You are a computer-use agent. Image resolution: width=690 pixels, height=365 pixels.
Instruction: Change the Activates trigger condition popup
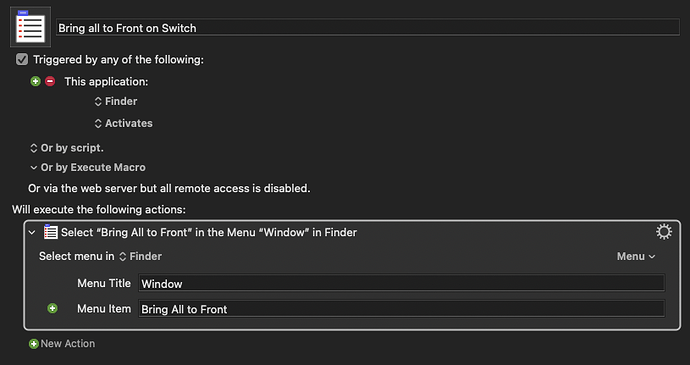pos(124,123)
